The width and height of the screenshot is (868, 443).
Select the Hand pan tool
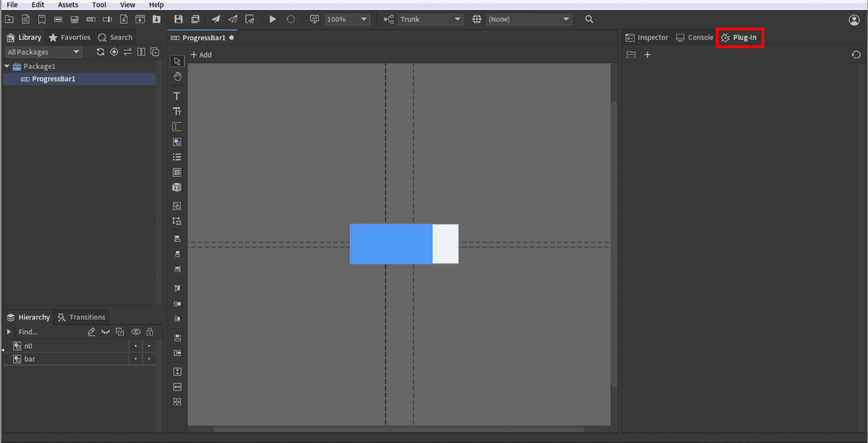click(177, 77)
